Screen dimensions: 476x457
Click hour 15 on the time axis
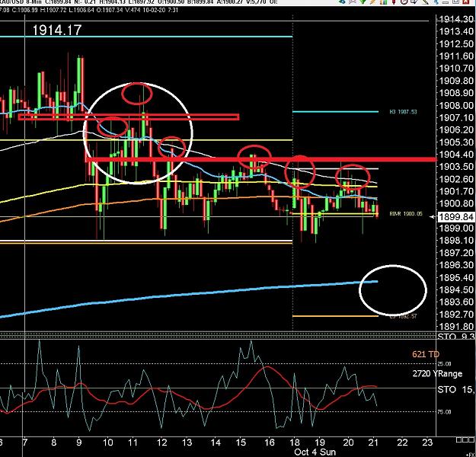[x=241, y=443]
